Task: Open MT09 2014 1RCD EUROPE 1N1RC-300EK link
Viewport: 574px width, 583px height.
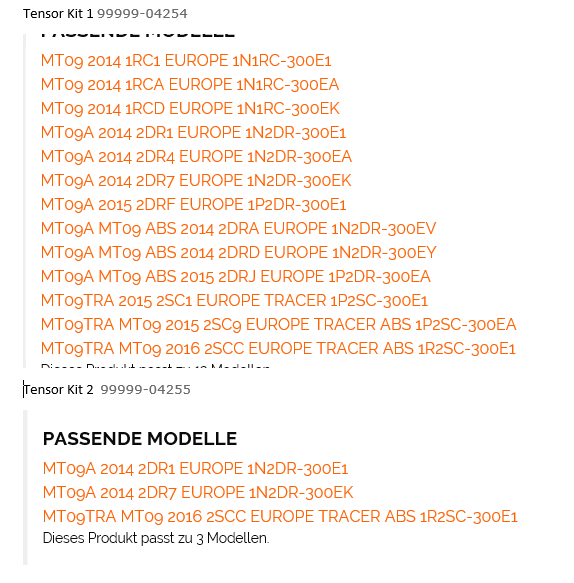Action: click(190, 109)
